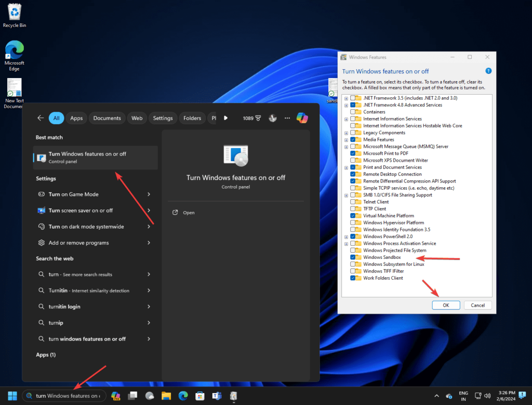Viewport: 532px width, 405px height.
Task: Switch to the Folders search filter
Action: click(x=192, y=118)
